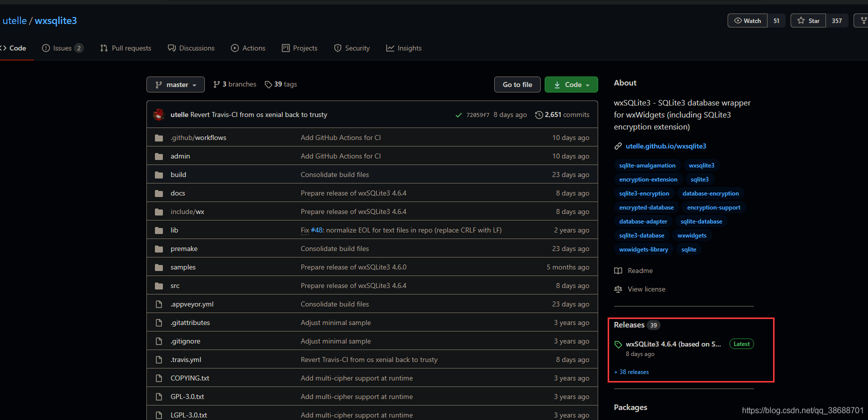868x420 pixels.
Task: Open the .github/workflows folder icon
Action: click(x=159, y=137)
